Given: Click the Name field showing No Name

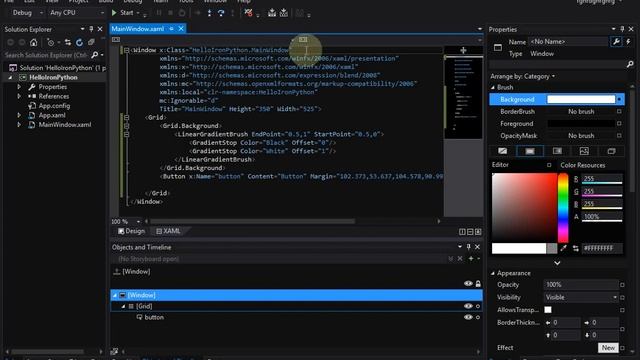Looking at the screenshot, I should (568, 42).
